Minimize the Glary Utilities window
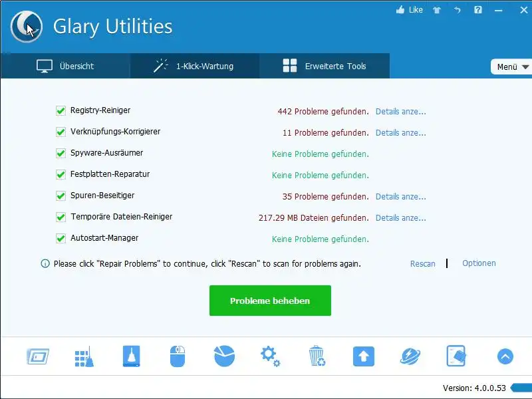The width and height of the screenshot is (532, 399). coord(498,11)
